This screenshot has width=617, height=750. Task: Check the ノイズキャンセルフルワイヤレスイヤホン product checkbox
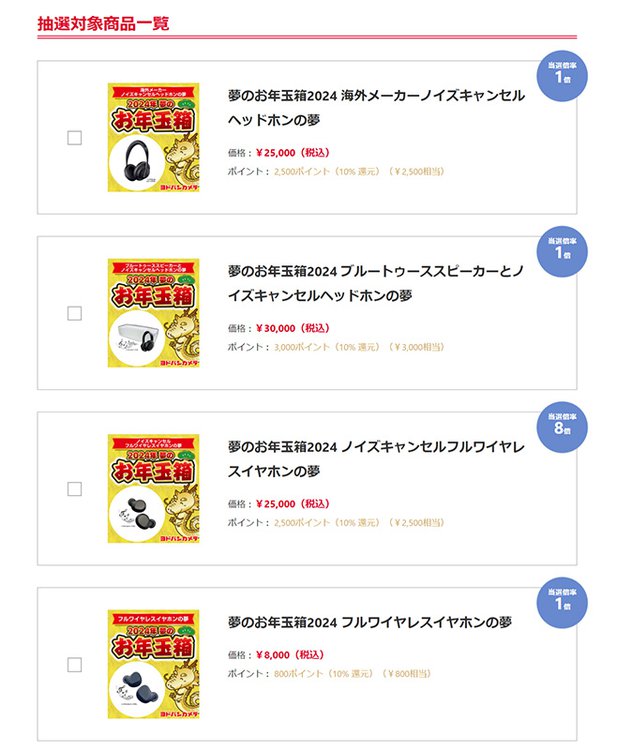tap(74, 489)
